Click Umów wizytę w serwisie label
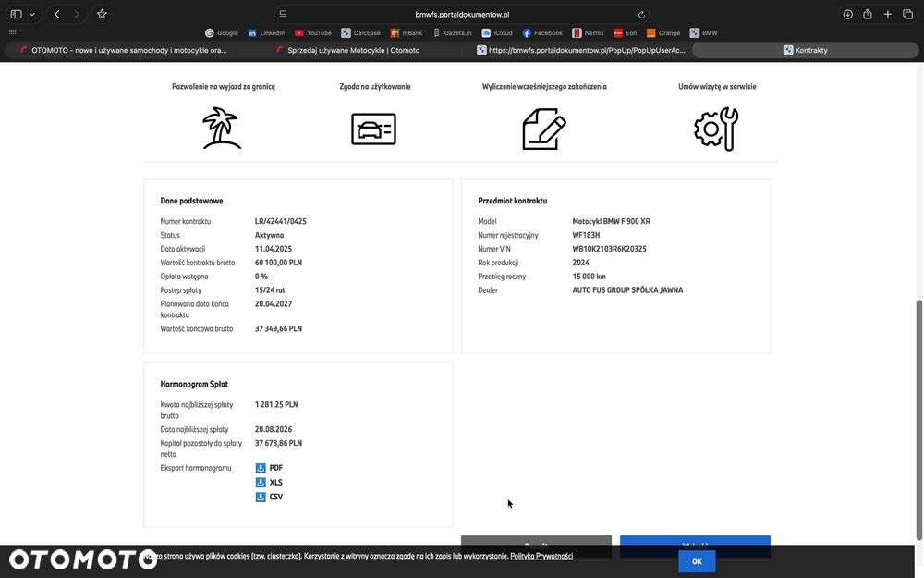 point(717,87)
